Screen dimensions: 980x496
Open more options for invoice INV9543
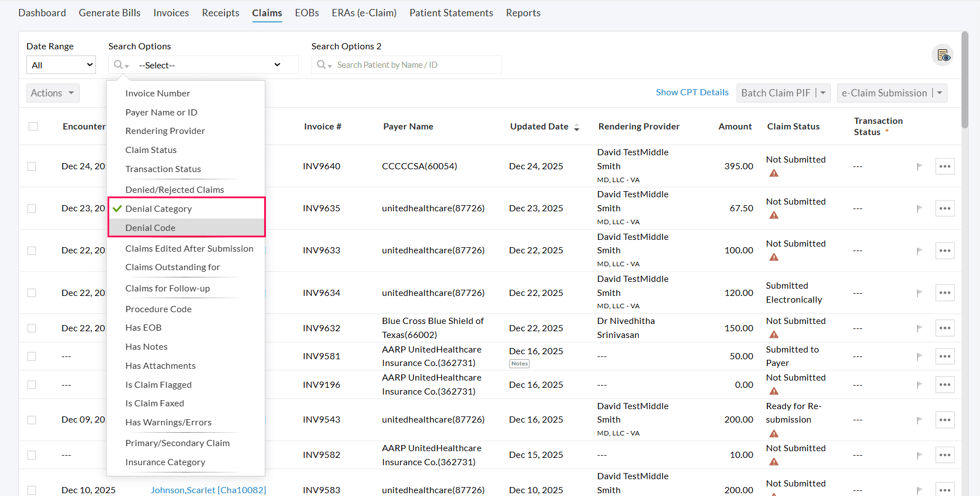click(945, 420)
